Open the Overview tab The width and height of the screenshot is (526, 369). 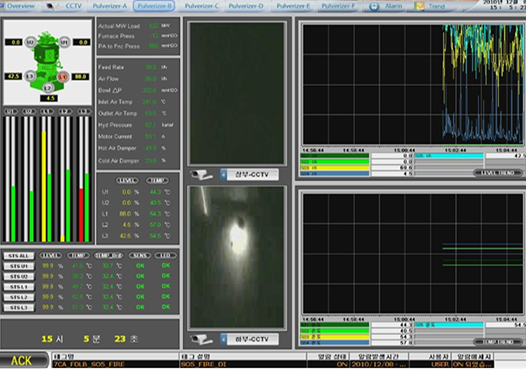click(21, 6)
